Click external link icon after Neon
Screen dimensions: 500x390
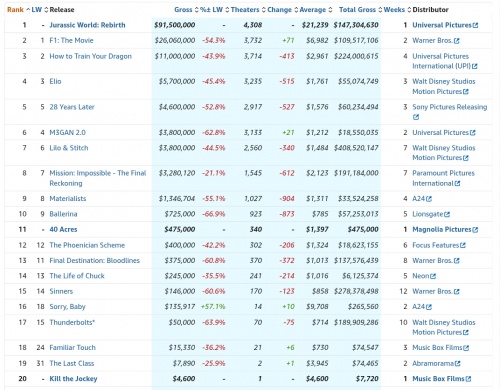pyautogui.click(x=433, y=276)
